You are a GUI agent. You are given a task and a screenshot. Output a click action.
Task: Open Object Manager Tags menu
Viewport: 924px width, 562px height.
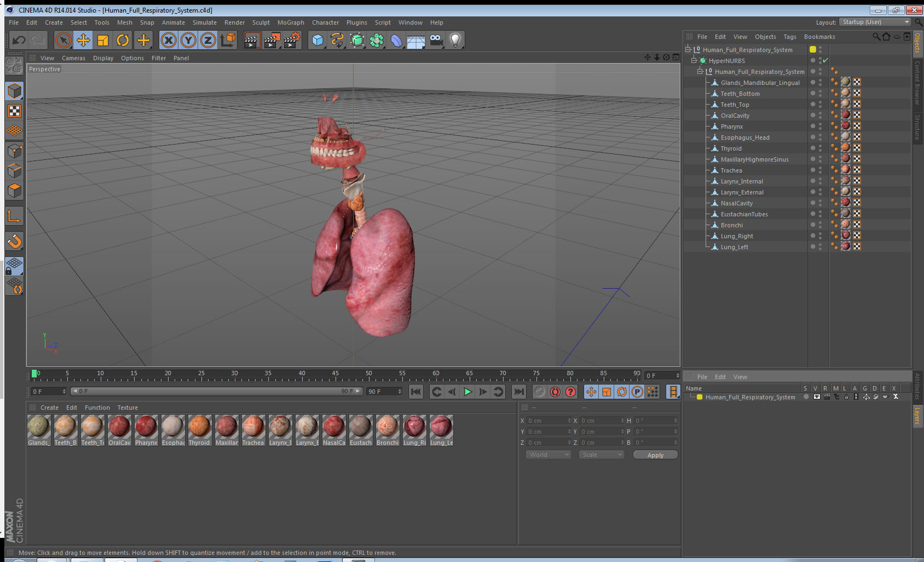790,37
